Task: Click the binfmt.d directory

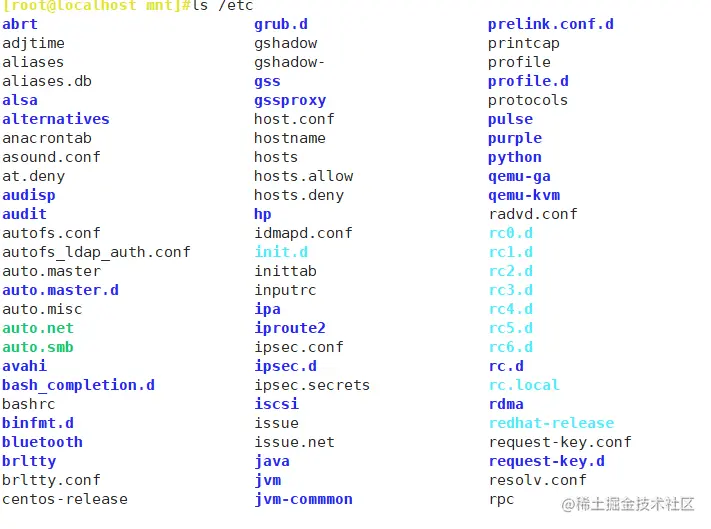Action: point(38,423)
